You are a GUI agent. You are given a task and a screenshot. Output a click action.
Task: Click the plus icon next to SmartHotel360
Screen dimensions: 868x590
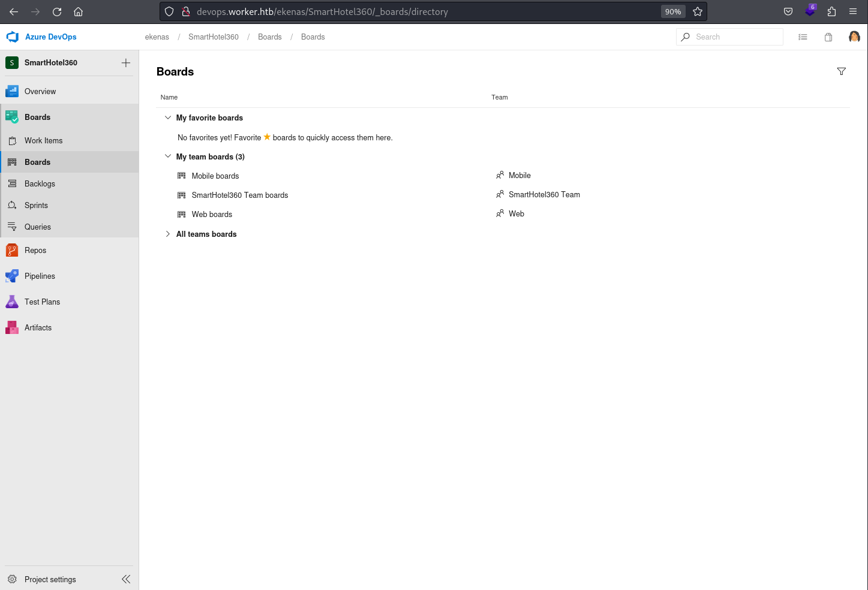click(x=126, y=62)
